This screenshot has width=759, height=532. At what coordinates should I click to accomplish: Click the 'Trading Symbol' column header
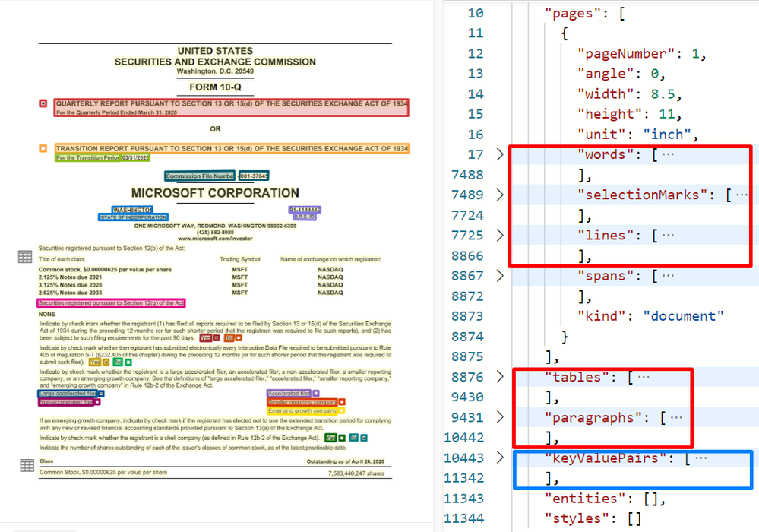239,259
